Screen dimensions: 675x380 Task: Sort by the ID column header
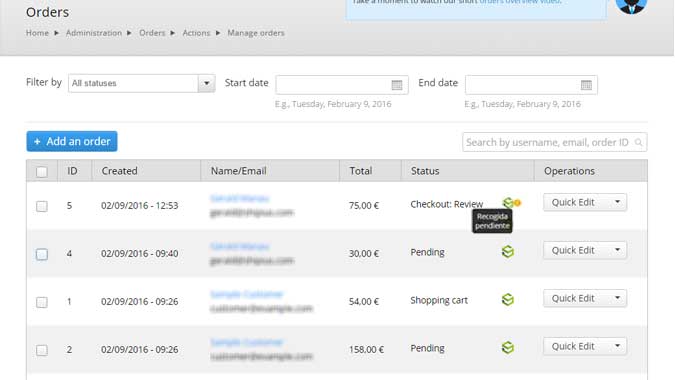coord(72,171)
